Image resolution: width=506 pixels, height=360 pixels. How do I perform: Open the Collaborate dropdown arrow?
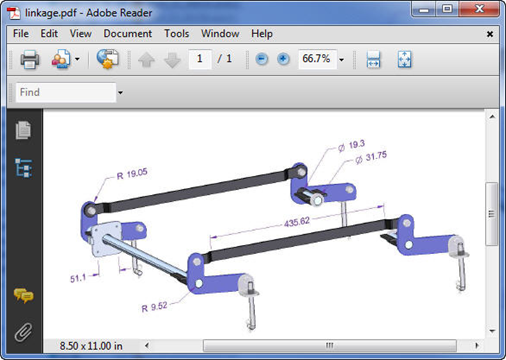coord(77,59)
